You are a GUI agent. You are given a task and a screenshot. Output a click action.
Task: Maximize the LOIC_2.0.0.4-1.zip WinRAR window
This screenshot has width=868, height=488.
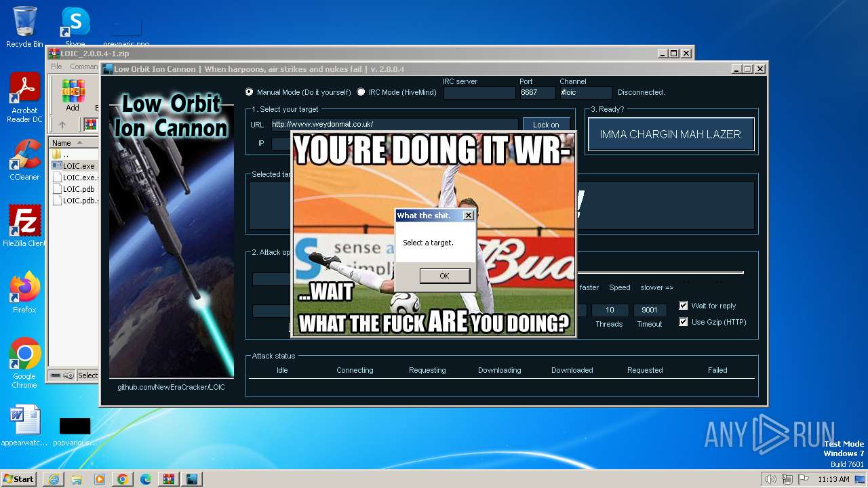(673, 53)
